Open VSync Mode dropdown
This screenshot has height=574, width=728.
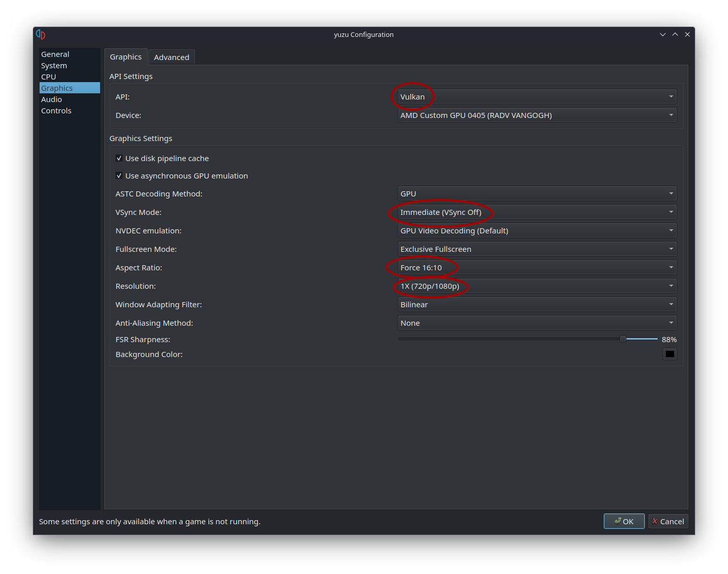(x=537, y=212)
